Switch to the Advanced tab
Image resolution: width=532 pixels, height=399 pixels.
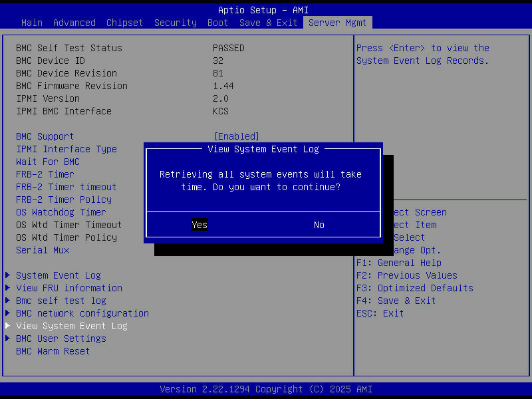coord(74,22)
